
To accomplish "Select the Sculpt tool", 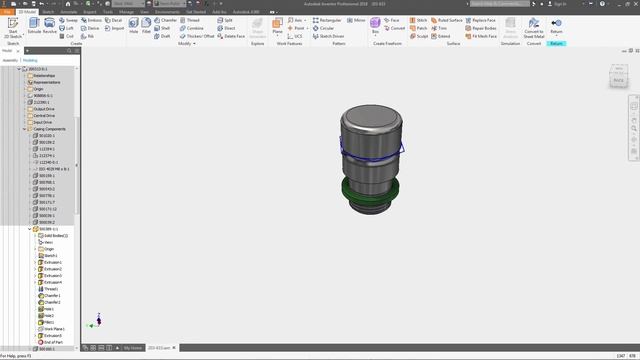I will point(419,36).
